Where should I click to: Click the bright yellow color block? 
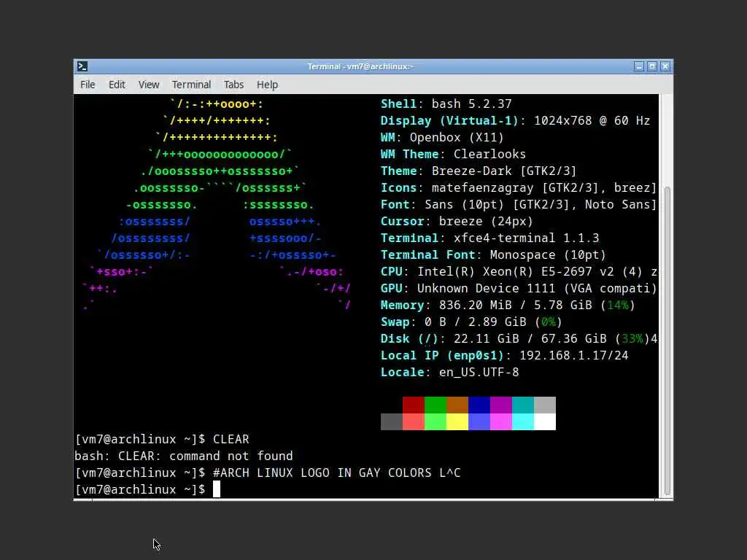(457, 422)
